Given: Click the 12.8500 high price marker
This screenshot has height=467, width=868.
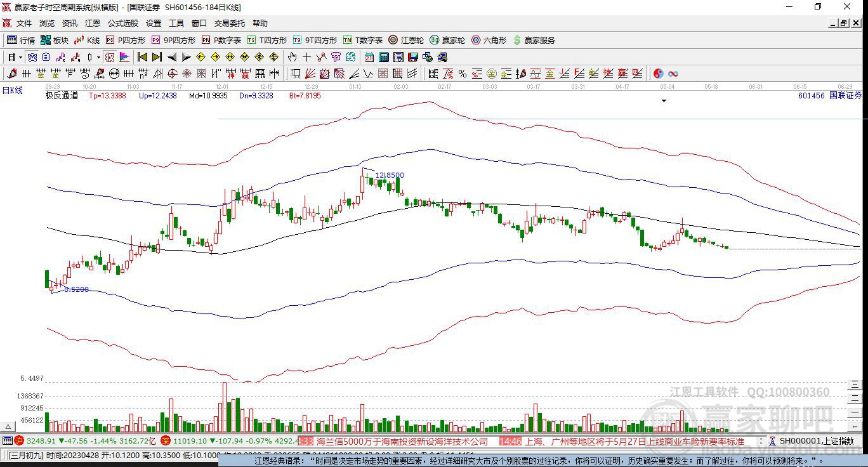Looking at the screenshot, I should tap(390, 175).
